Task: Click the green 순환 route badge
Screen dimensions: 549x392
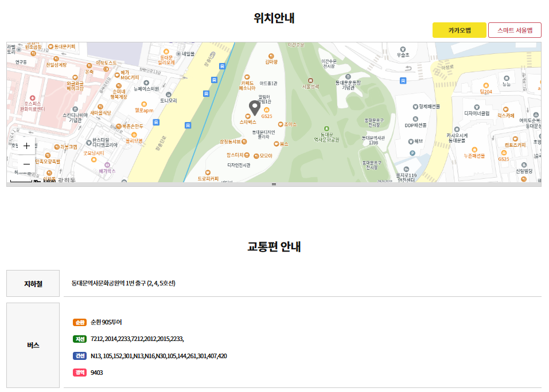Action: (79, 323)
